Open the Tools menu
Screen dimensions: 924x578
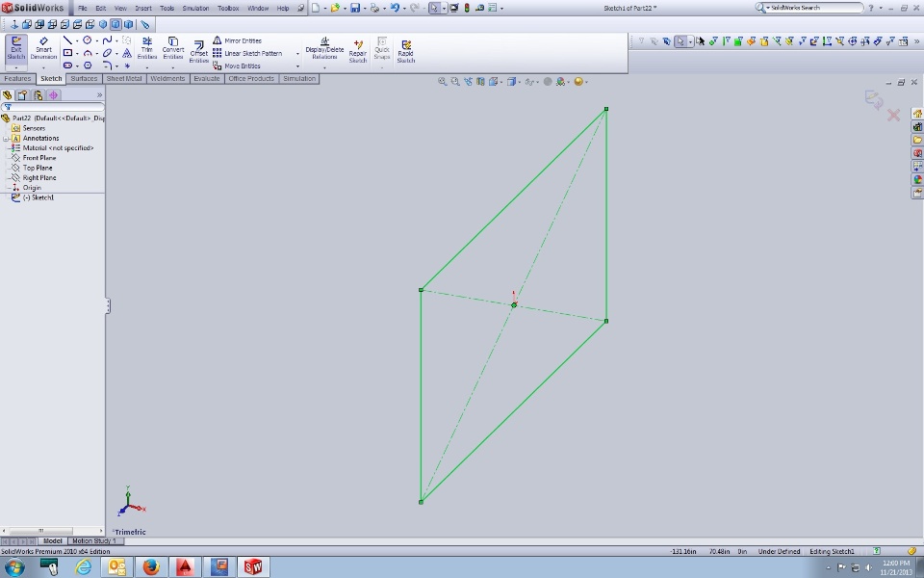coord(167,9)
